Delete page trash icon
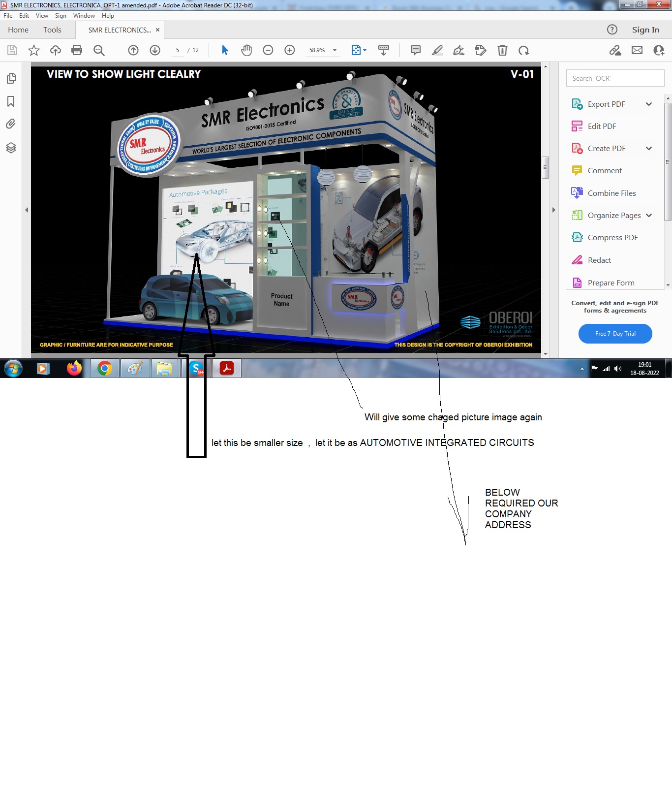Viewport: 672px width, 788px height. click(x=502, y=50)
